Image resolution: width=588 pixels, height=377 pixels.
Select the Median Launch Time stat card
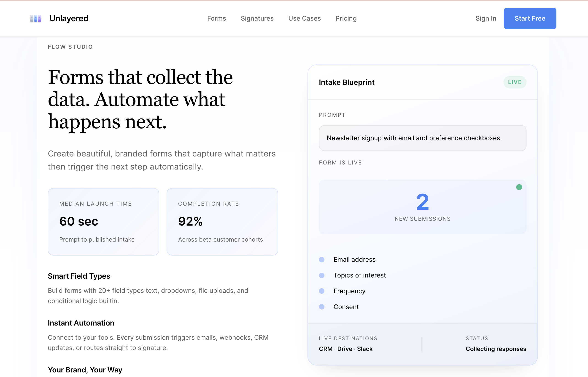coord(103,221)
